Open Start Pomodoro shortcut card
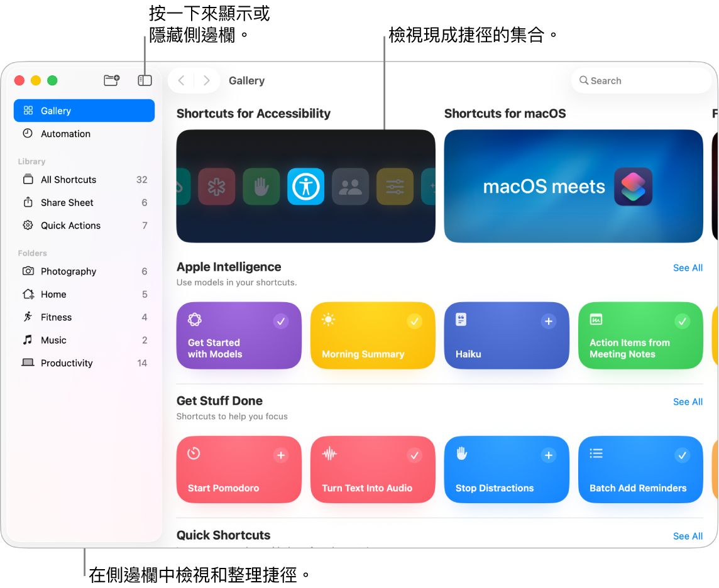Image resolution: width=719 pixels, height=588 pixels. coord(239,469)
